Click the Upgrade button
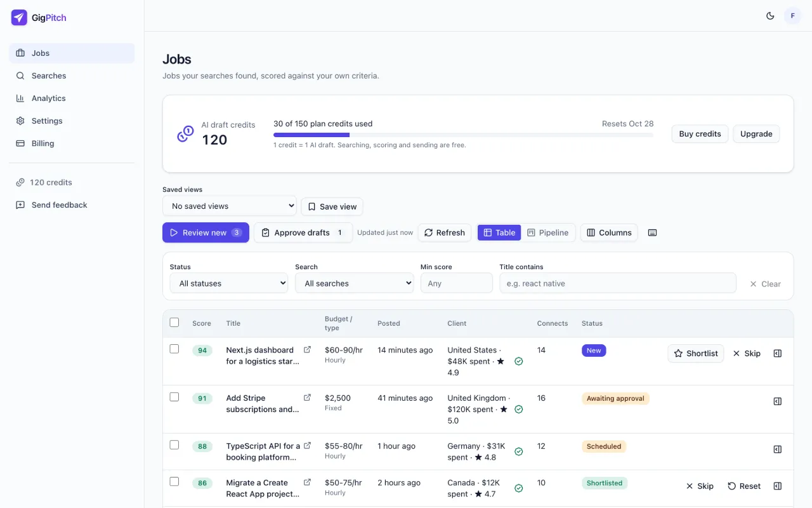Viewport: 812px width, 508px height. [756, 134]
